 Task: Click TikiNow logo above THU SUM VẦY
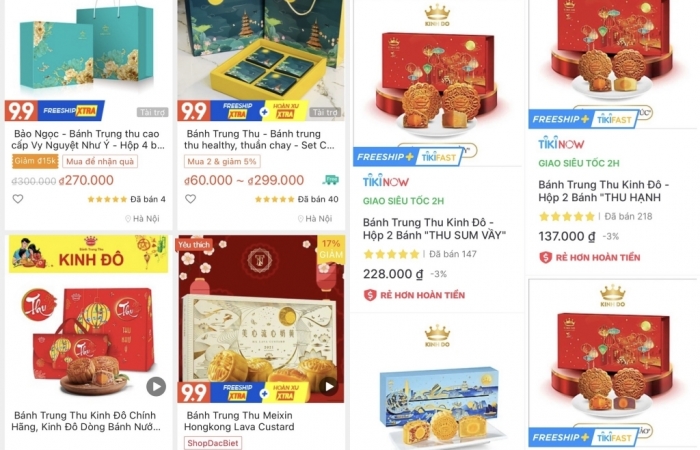coord(386,182)
